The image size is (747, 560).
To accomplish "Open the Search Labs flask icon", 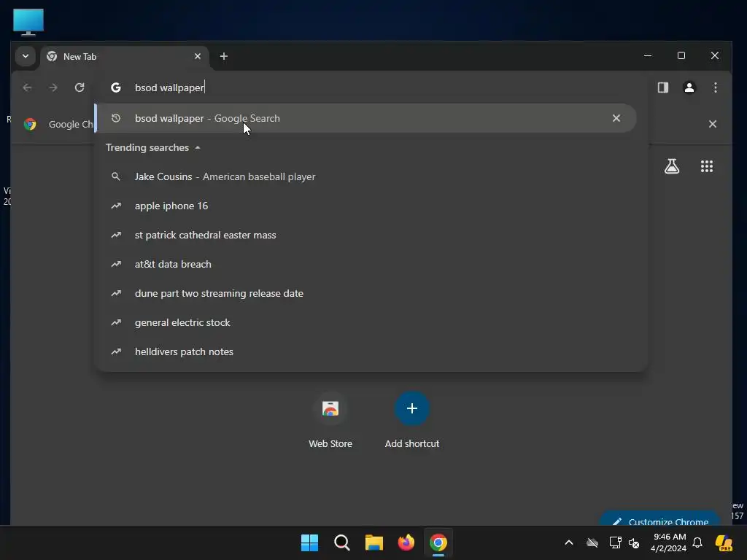I will (672, 166).
